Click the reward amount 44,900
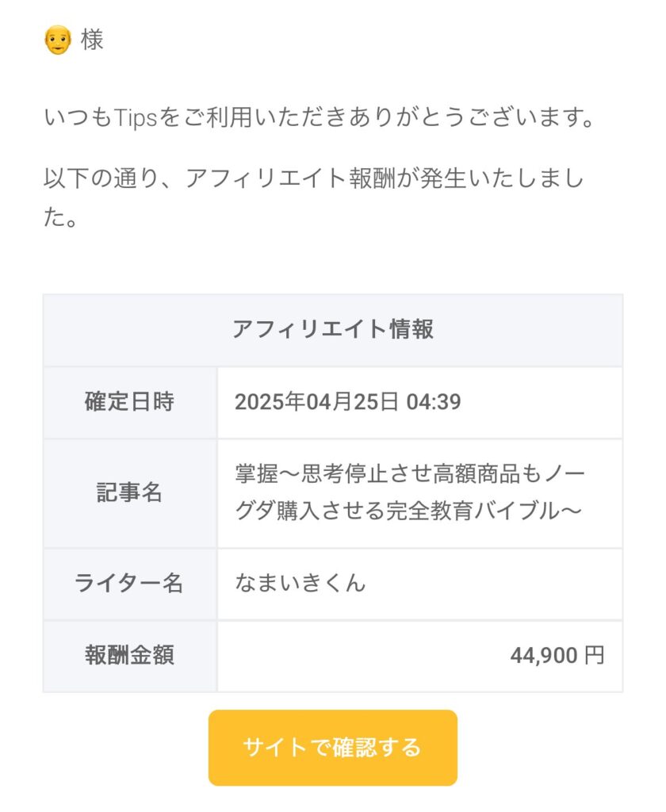 tap(544, 656)
